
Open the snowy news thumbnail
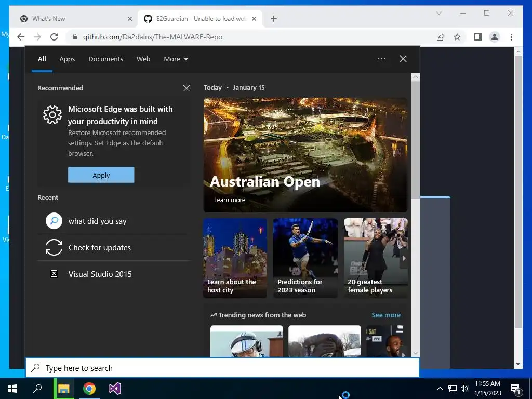[325, 341]
